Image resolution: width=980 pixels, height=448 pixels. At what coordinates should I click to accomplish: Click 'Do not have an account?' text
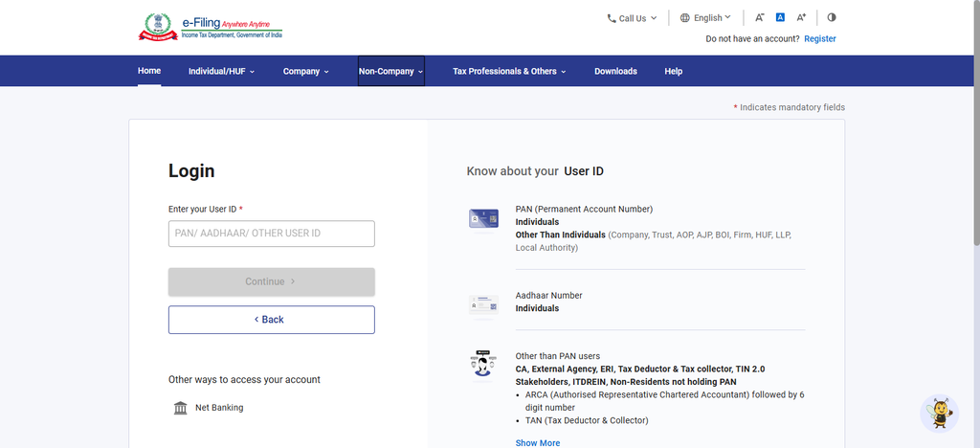(x=752, y=38)
